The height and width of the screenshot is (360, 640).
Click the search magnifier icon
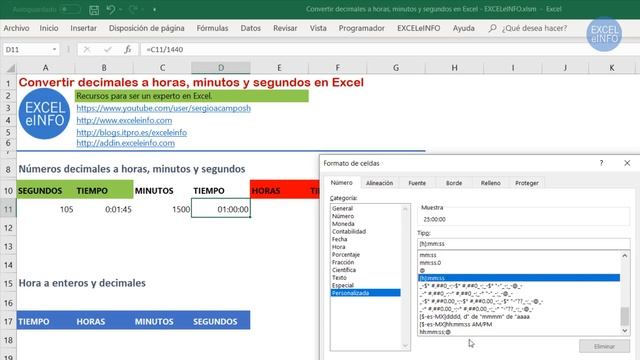492,28
